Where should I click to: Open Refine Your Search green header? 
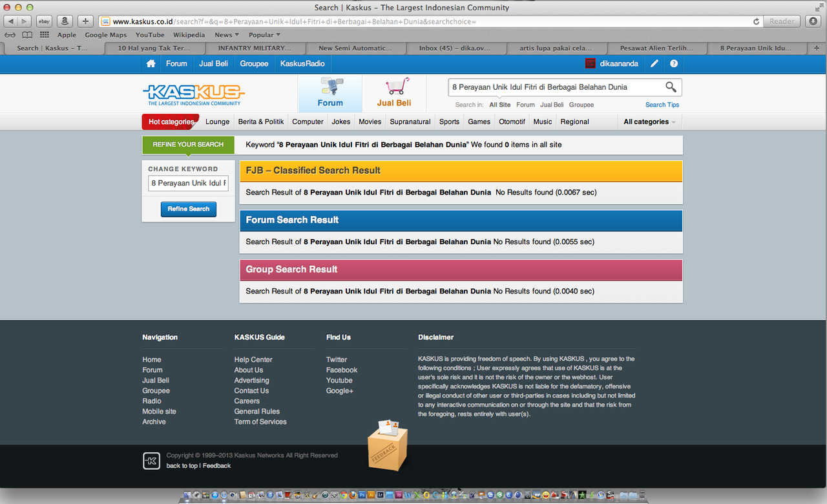point(189,144)
